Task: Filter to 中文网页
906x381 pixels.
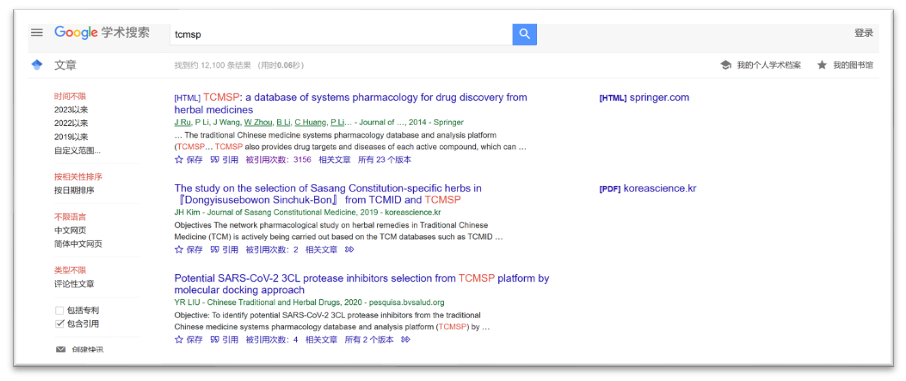Action: [70, 230]
